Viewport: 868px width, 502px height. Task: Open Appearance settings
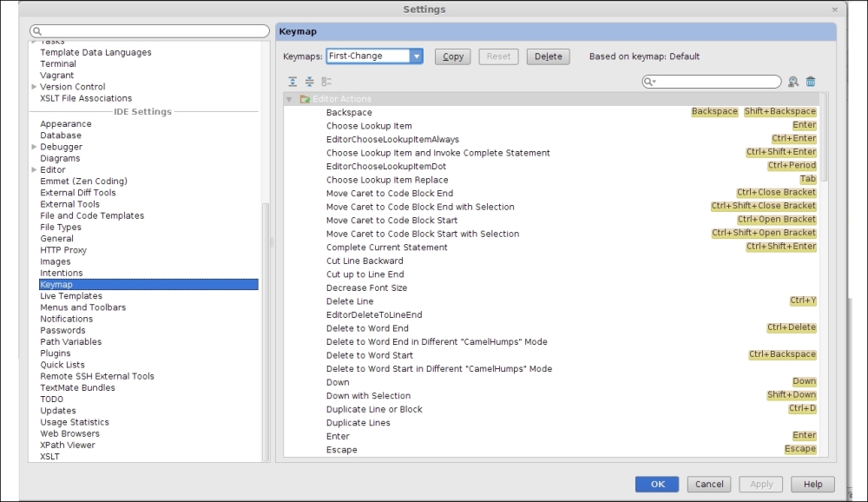(x=65, y=123)
